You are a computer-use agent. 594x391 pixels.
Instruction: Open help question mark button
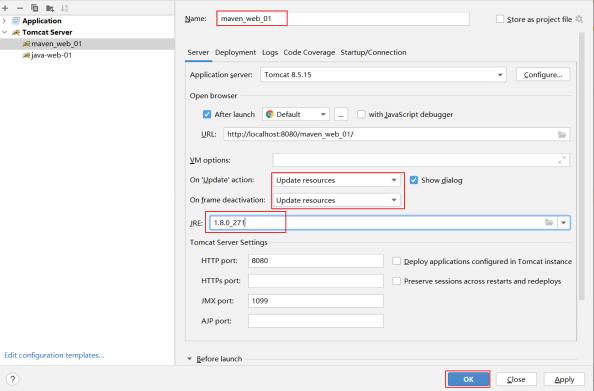pos(13,379)
